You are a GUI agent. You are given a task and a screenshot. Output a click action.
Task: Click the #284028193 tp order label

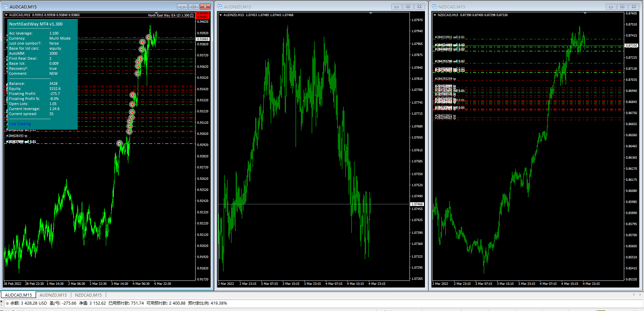pos(17,136)
